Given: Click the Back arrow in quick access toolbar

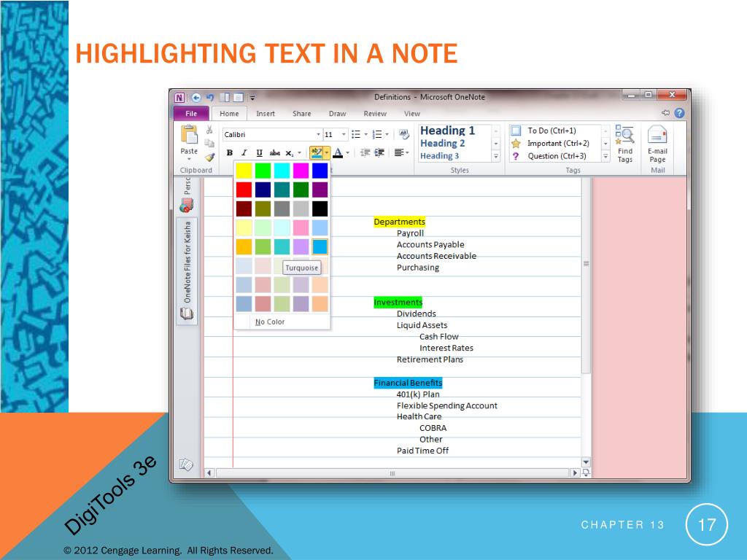Looking at the screenshot, I should tap(196, 98).
